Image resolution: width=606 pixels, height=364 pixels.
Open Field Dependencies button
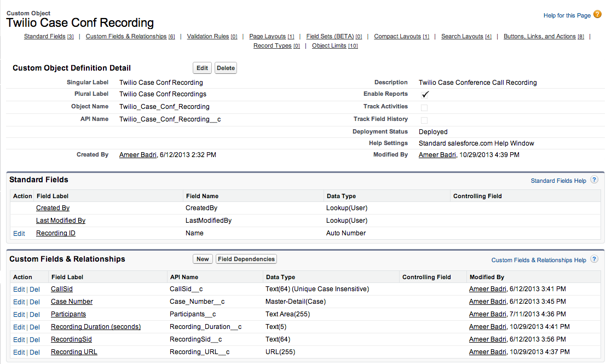pos(246,259)
